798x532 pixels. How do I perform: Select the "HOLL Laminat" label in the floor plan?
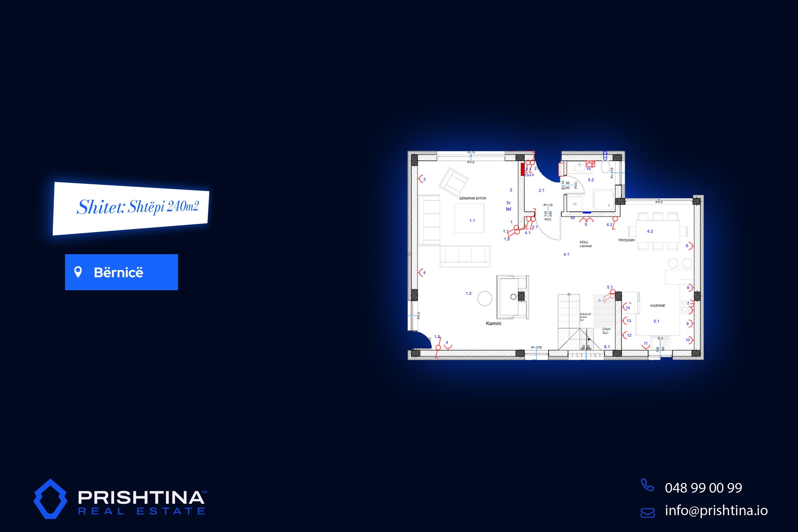pyautogui.click(x=585, y=244)
